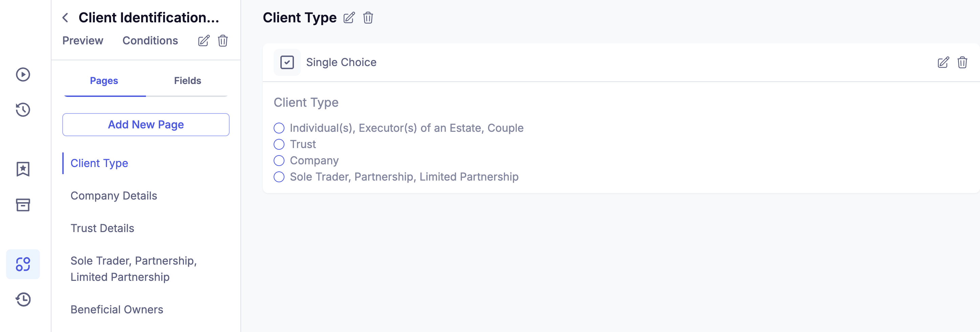
Task: Select the Company radio option
Action: (279, 161)
